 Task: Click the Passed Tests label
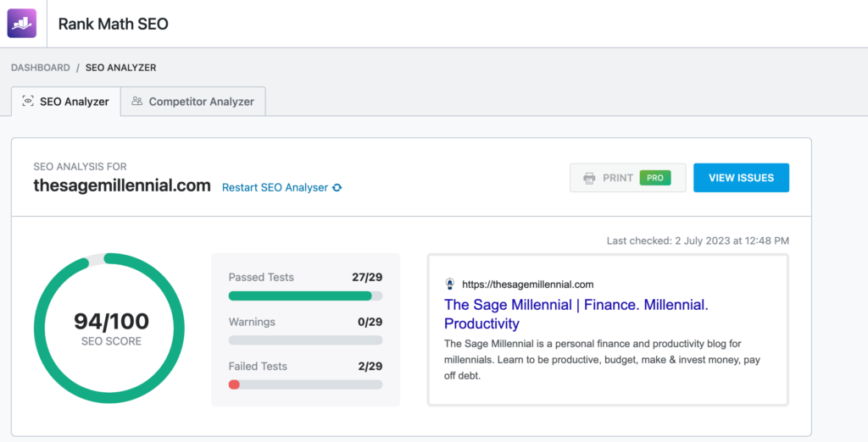(261, 277)
